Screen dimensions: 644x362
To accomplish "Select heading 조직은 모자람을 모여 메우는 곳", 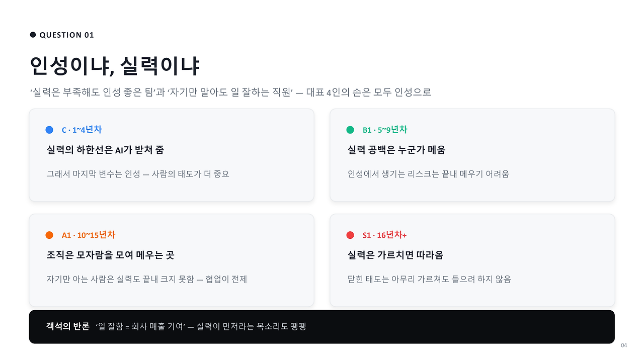I will coord(110,255).
